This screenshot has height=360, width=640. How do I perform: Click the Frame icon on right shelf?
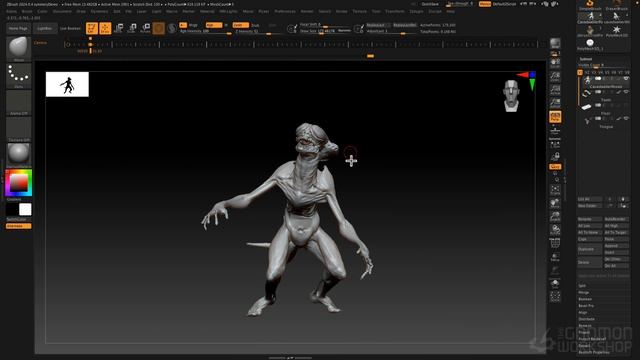555,189
